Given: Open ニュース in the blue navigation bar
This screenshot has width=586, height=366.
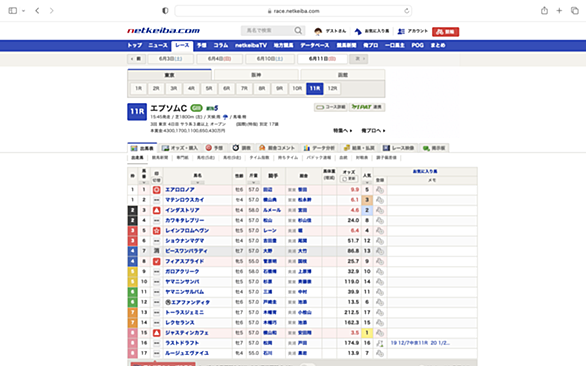Looking at the screenshot, I should click(x=158, y=45).
